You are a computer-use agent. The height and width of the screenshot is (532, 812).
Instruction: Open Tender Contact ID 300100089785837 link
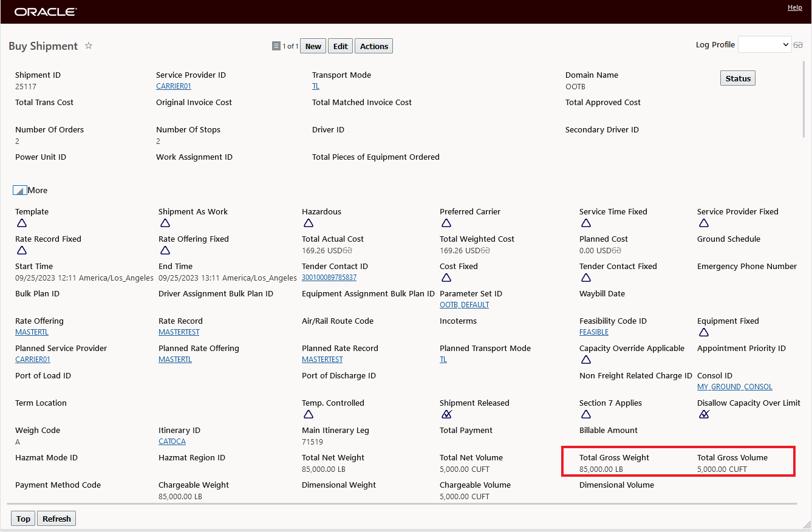(329, 278)
